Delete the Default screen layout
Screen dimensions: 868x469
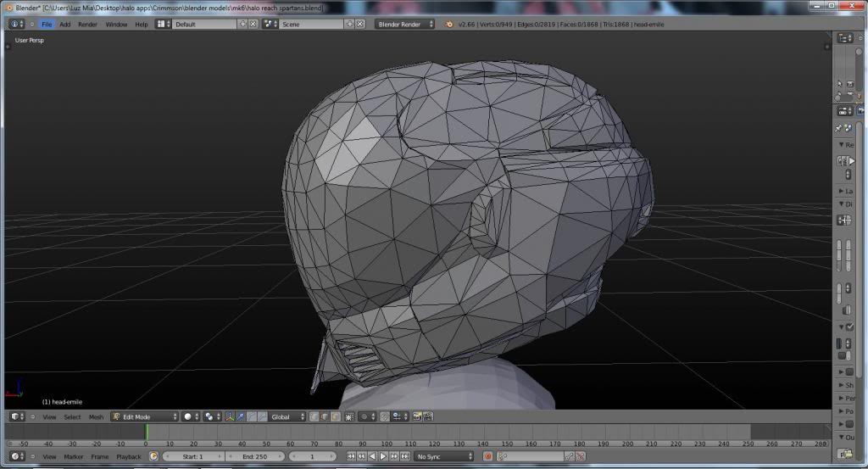click(x=253, y=25)
